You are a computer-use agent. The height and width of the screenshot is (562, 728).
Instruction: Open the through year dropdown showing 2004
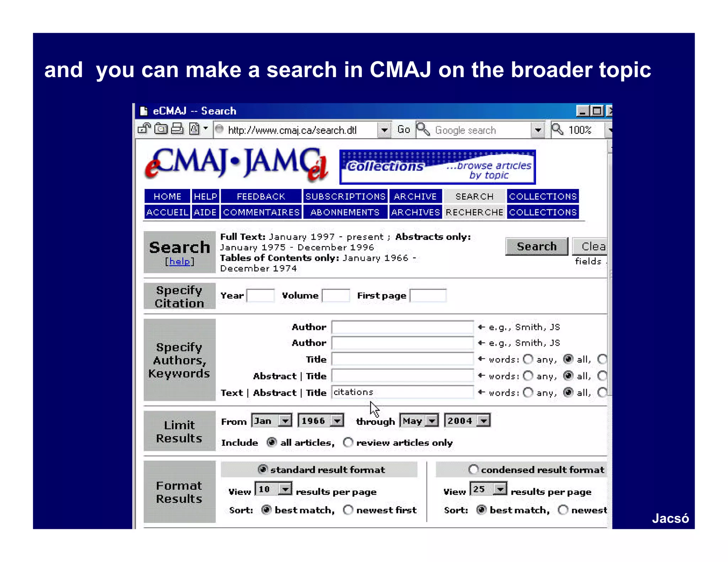(467, 421)
